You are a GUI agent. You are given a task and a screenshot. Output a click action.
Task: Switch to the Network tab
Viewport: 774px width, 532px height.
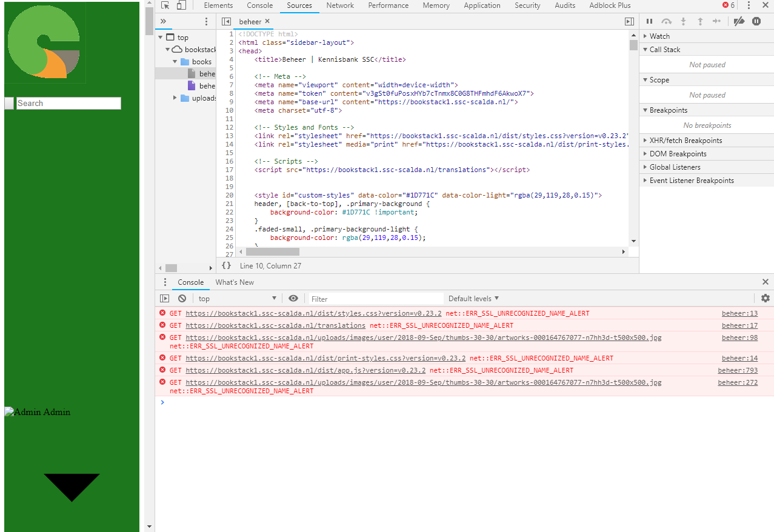pos(340,5)
